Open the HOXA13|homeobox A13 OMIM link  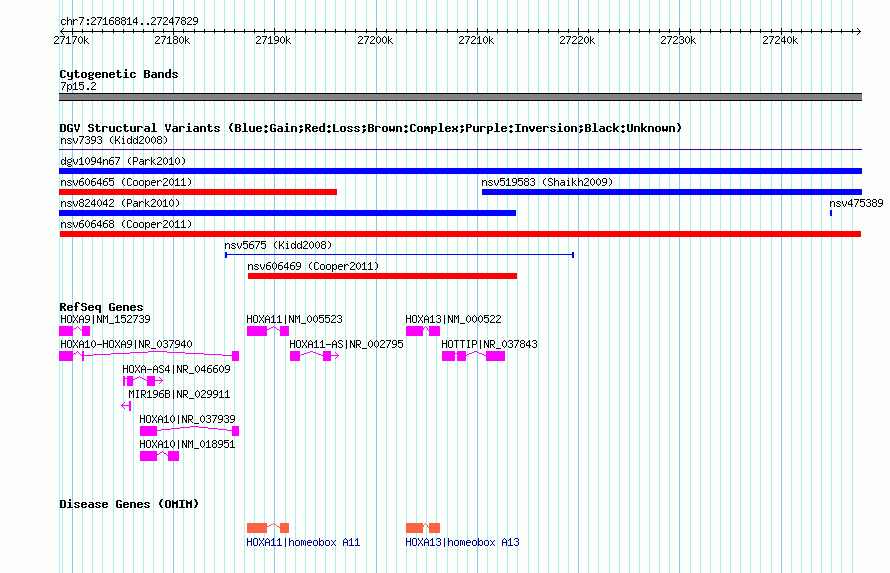pyautogui.click(x=463, y=542)
